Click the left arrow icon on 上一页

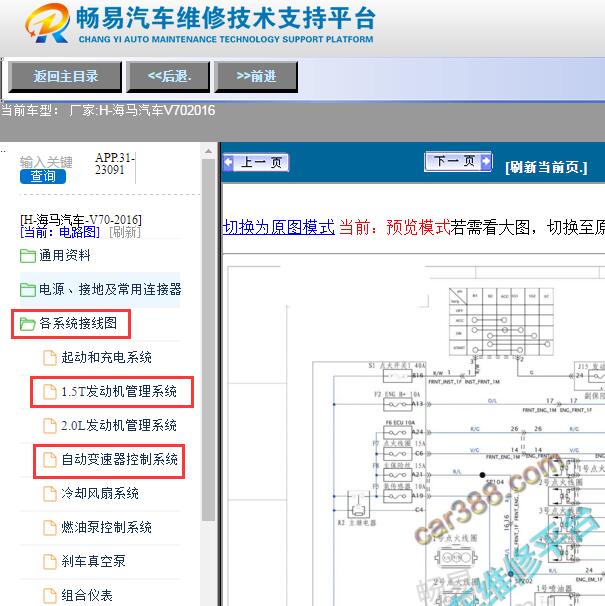coord(229,162)
